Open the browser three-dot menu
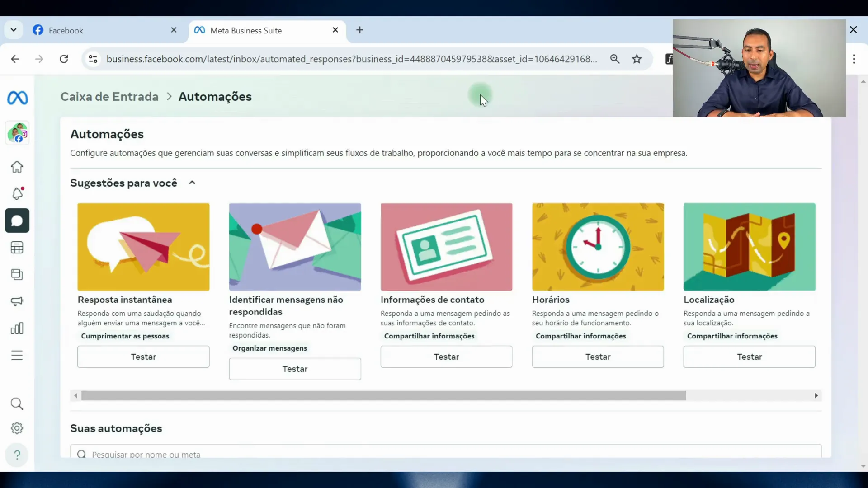This screenshot has width=868, height=488. pyautogui.click(x=854, y=59)
